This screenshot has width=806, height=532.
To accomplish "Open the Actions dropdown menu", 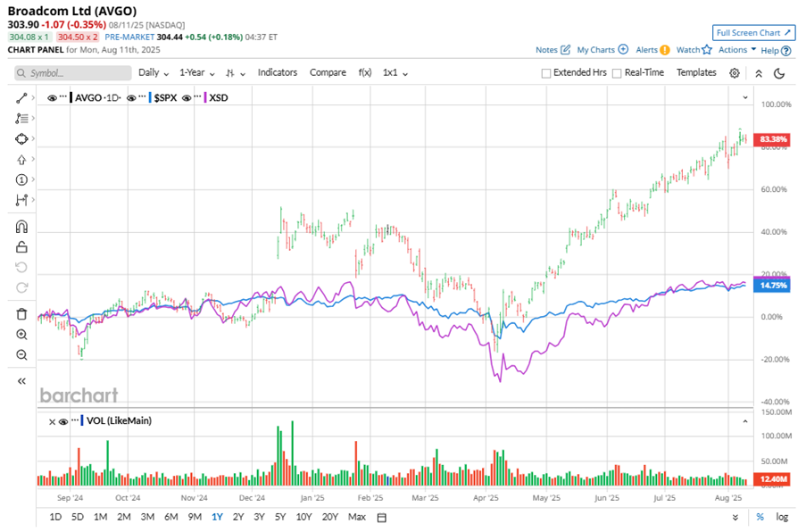I will click(x=737, y=49).
